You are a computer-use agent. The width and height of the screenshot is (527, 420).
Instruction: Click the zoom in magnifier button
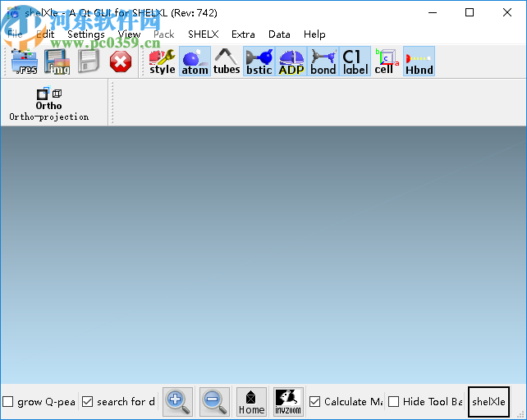coord(178,402)
